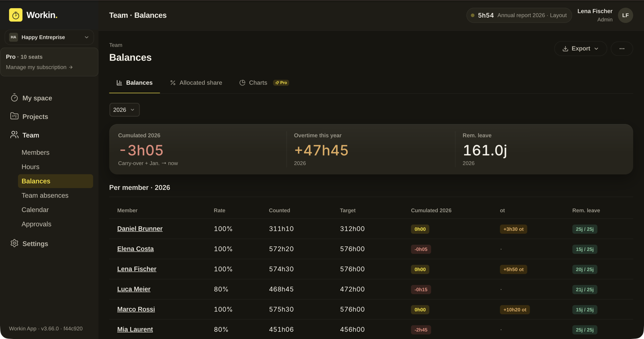Image resolution: width=644 pixels, height=339 pixels.
Task: Click the +3h30 ot badge
Action: click(513, 229)
